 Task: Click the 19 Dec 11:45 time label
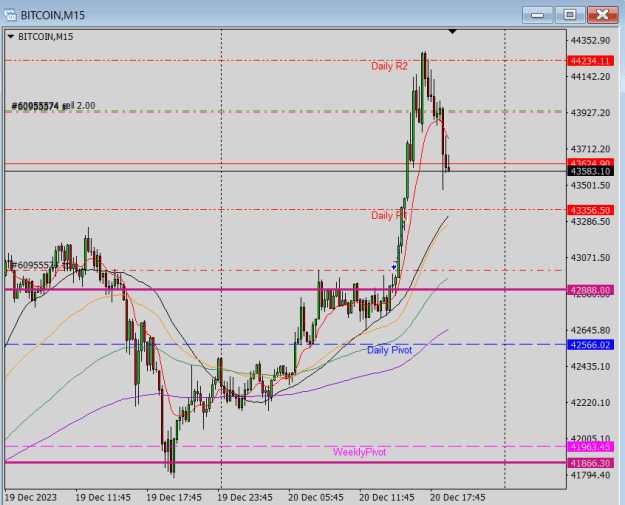coord(103,497)
